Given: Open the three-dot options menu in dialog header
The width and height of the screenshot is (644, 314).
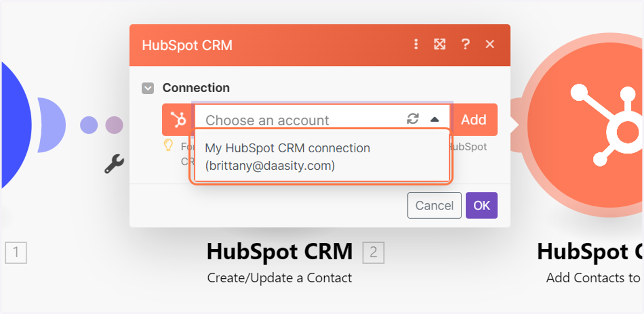Looking at the screenshot, I should pos(416,44).
